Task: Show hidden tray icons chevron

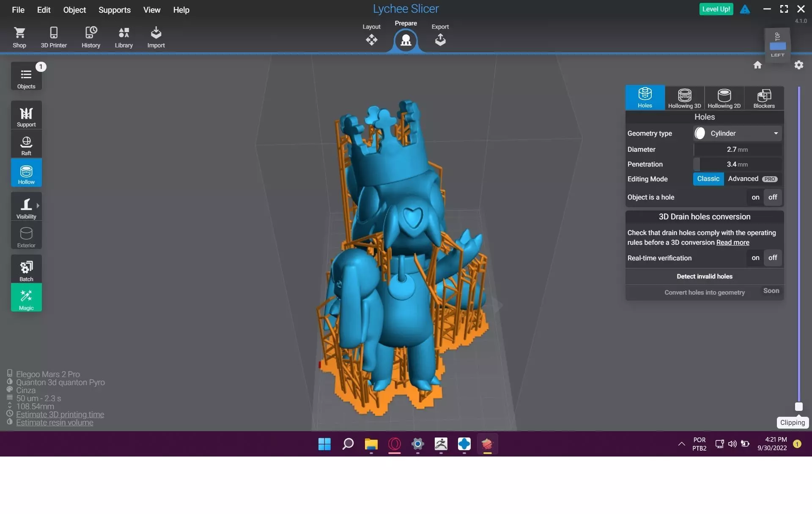Action: tap(681, 444)
